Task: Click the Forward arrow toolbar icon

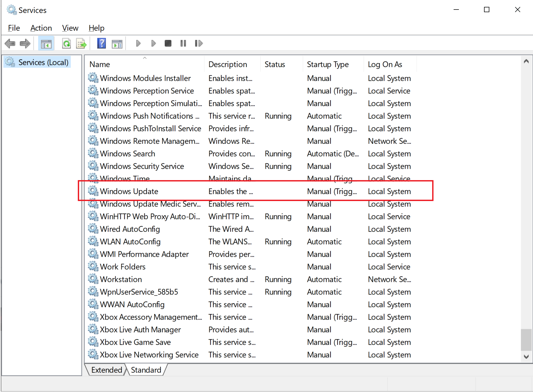Action: coord(25,43)
